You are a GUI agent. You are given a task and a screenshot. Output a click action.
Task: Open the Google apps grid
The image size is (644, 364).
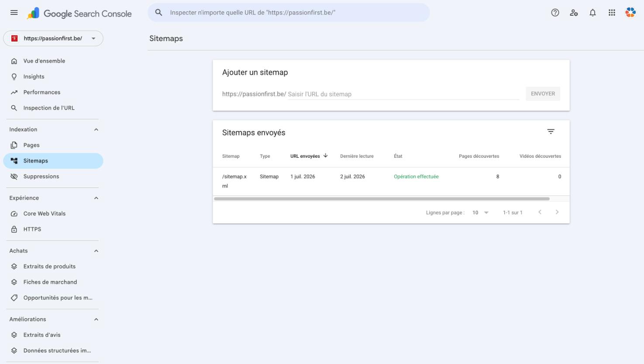coord(612,13)
